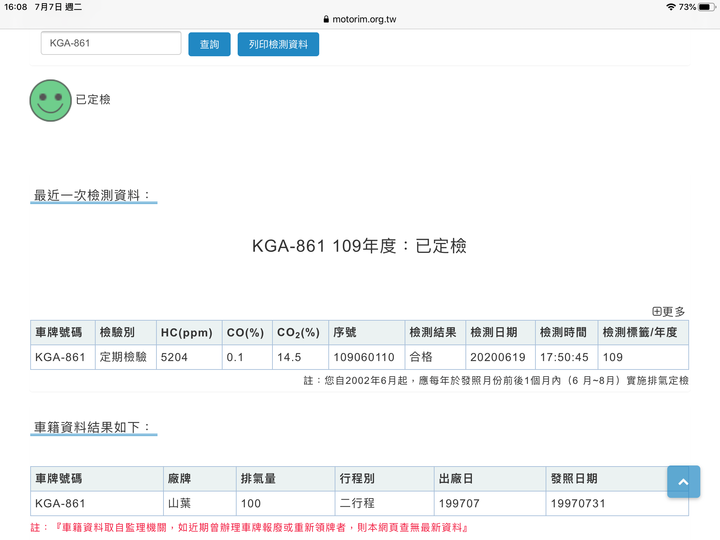Click the CO2(%) column header
This screenshot has height=540, width=720.
tap(298, 332)
